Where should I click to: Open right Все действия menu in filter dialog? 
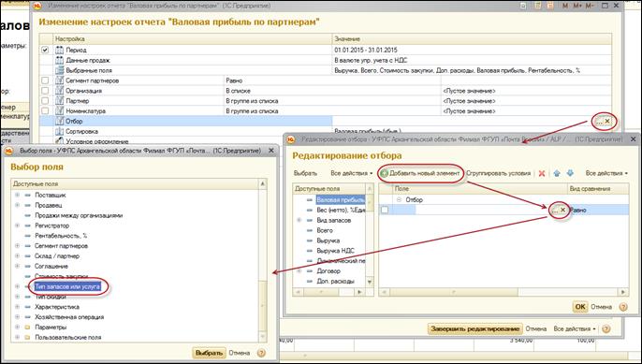click(x=606, y=174)
